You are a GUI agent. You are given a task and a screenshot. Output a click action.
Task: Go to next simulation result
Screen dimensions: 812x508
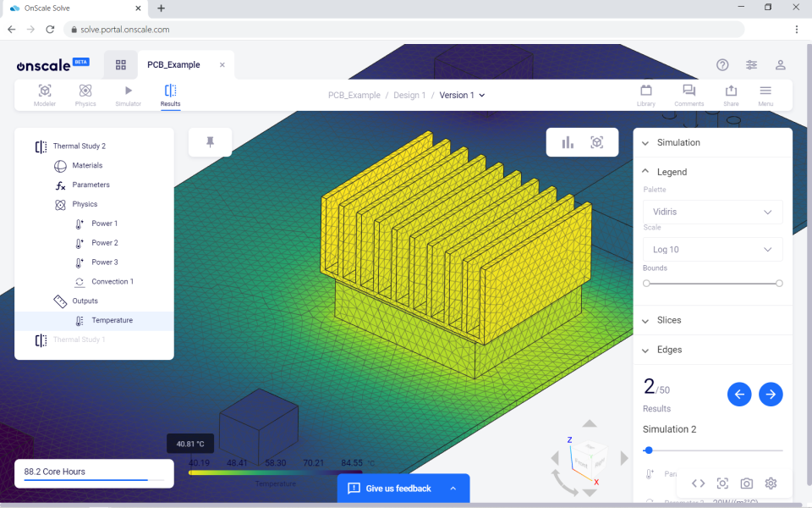point(771,395)
